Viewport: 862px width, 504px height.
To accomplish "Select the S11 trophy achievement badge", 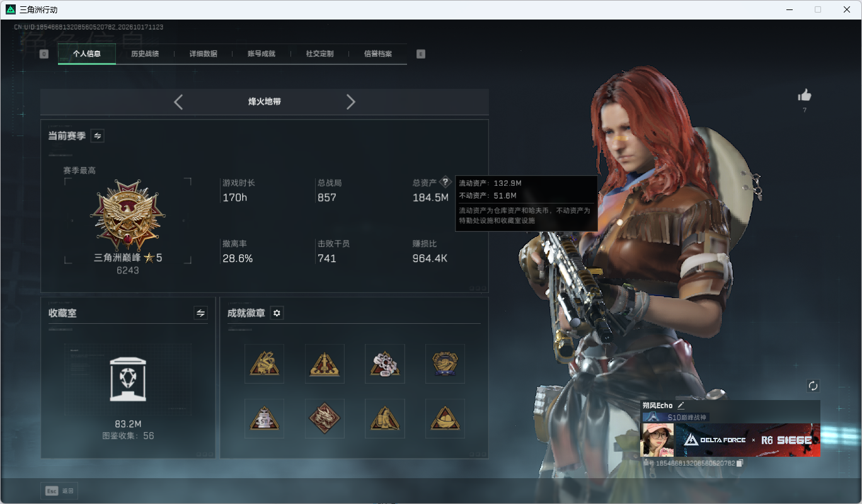I will 264,418.
